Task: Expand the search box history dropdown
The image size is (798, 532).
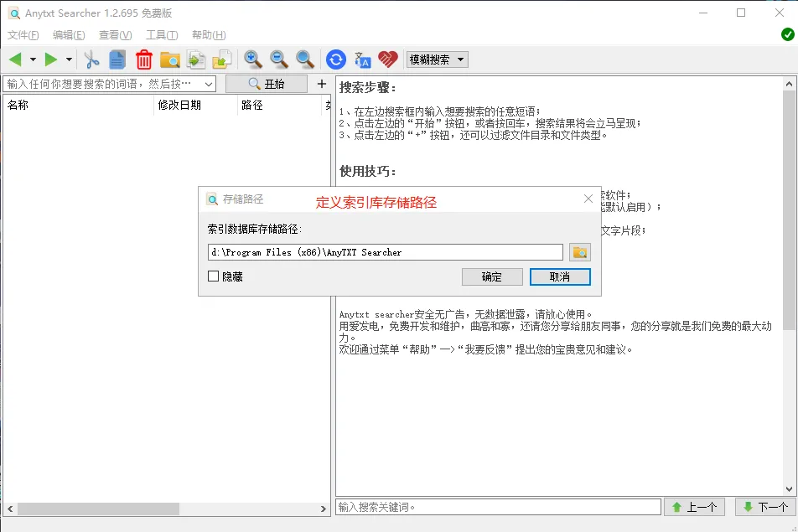Action: [209, 84]
